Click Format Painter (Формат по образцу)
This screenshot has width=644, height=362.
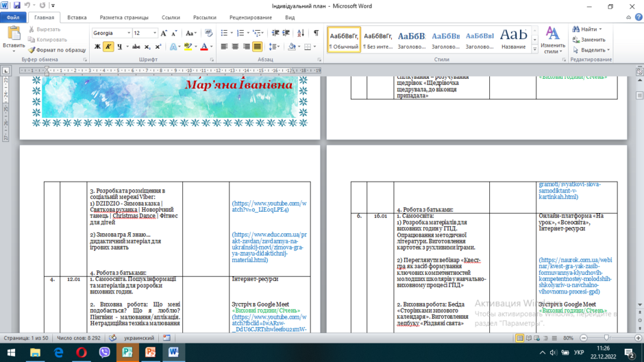pyautogui.click(x=57, y=50)
